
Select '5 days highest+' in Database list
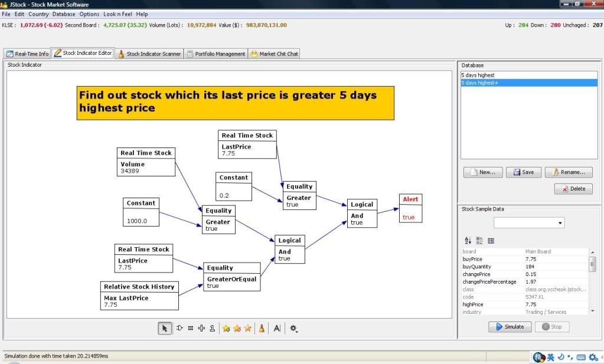pyautogui.click(x=529, y=83)
